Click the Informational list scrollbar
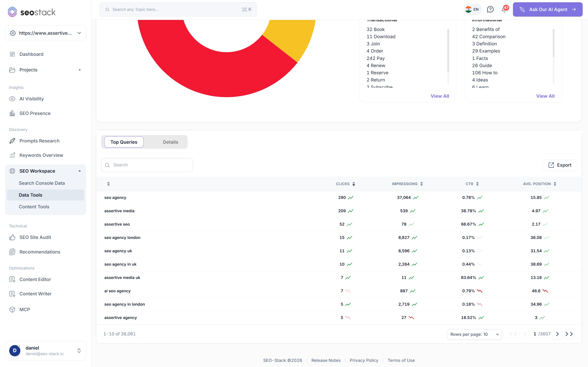The height and width of the screenshot is (367, 588). pos(554,43)
